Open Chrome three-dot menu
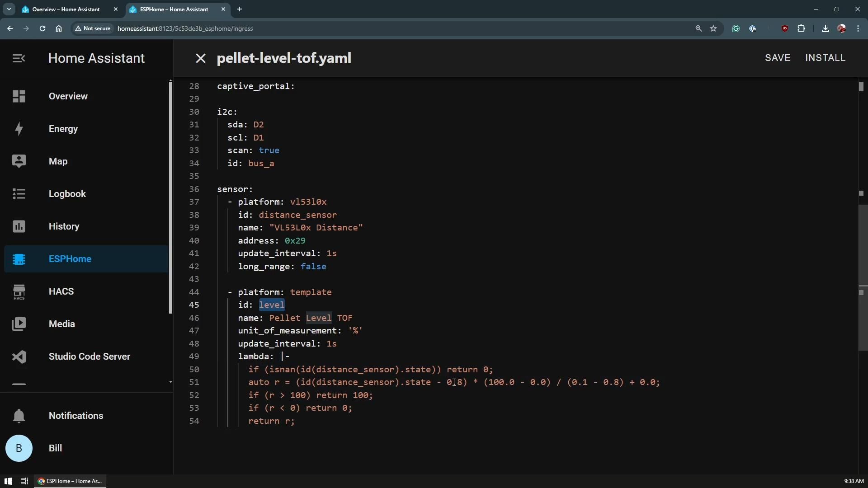 [x=858, y=28]
